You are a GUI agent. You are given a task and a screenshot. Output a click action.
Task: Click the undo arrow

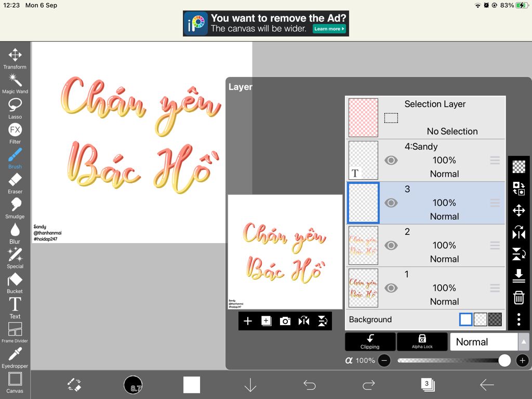[x=310, y=385]
